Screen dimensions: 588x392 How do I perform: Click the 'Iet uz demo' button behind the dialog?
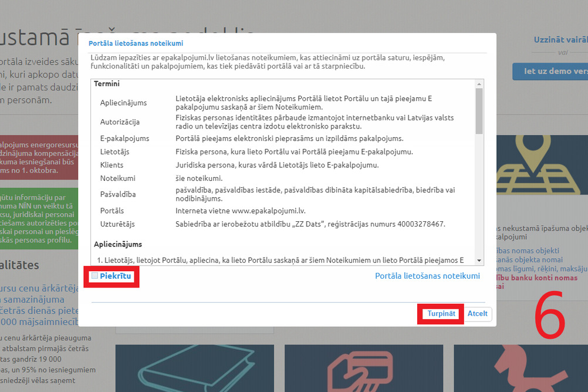coord(550,71)
